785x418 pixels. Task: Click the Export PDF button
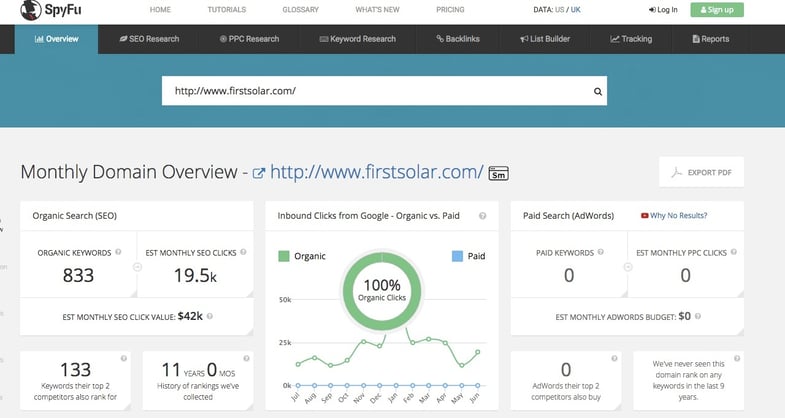(701, 172)
